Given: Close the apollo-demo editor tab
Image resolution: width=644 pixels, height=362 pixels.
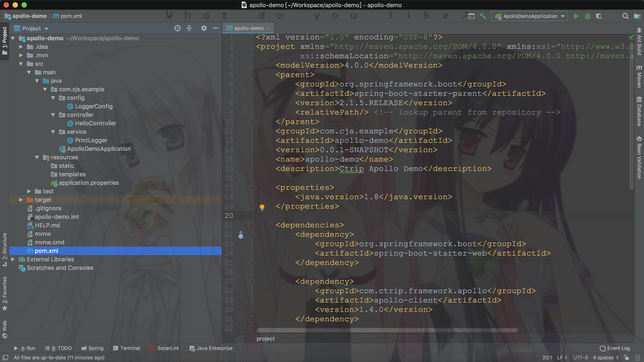Looking at the screenshot, I should tap(268, 28).
